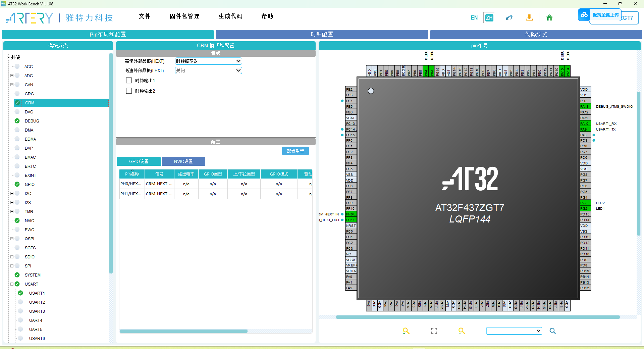Click the orange download icon
Image resolution: width=644 pixels, height=349 pixels.
[529, 18]
